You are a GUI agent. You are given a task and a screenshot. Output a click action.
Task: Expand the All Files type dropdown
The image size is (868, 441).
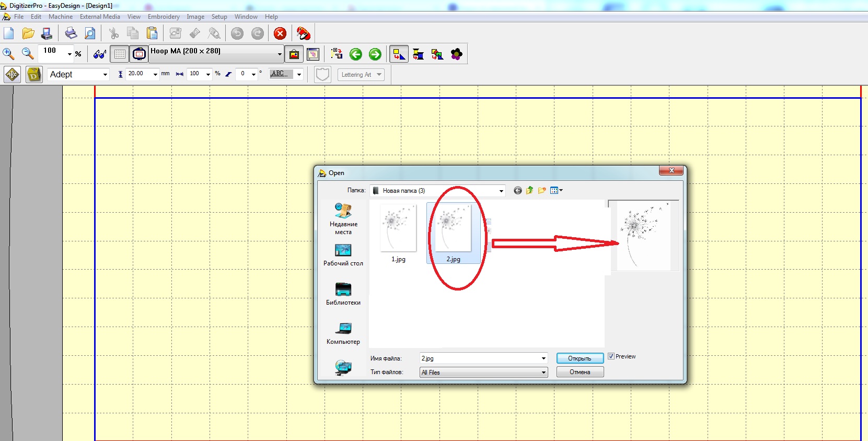tap(543, 373)
